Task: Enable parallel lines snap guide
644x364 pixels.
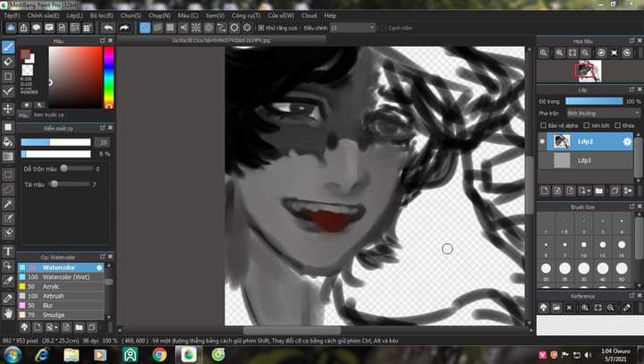Action: [157, 28]
